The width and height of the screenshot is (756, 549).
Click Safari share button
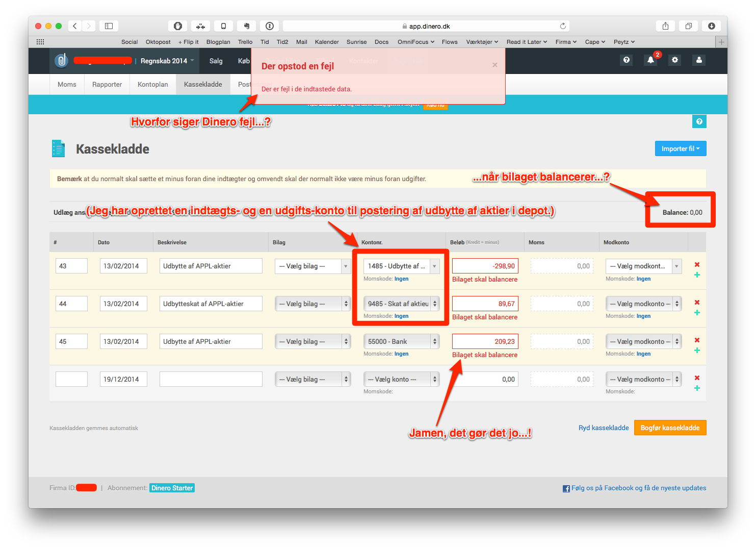point(665,26)
